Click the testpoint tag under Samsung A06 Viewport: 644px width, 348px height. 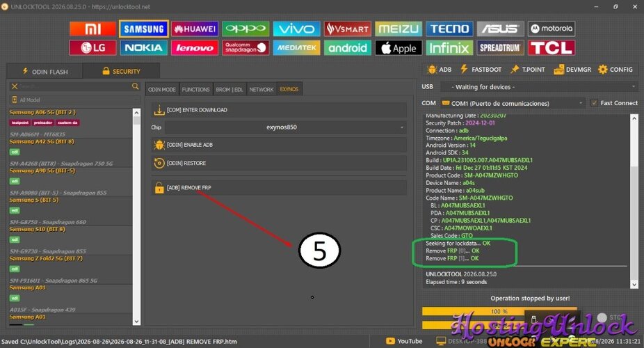click(19, 122)
